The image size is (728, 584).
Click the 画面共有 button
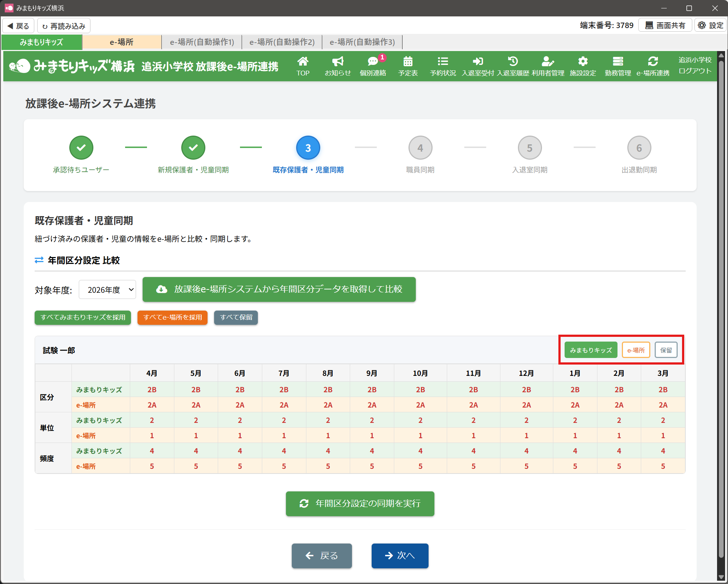point(665,26)
